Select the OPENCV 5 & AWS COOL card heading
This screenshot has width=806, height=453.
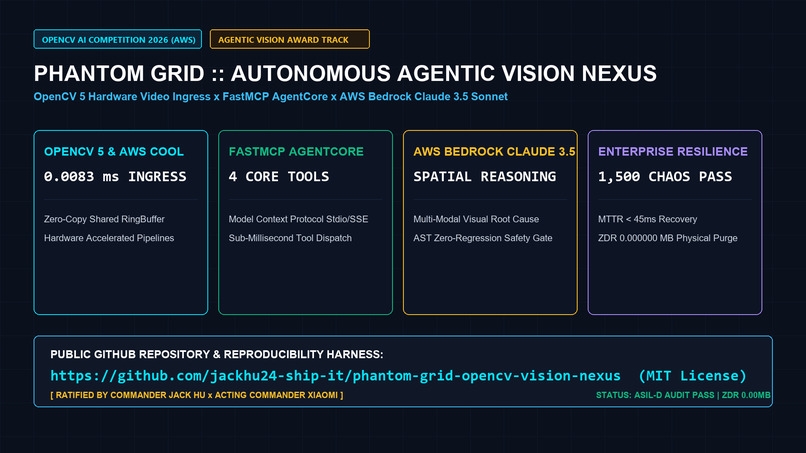coord(114,152)
